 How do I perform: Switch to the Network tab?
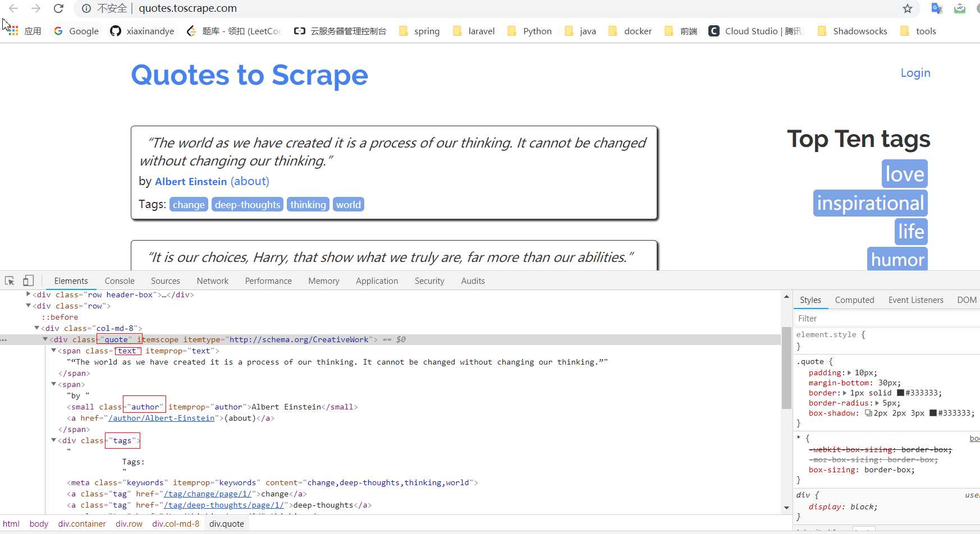(x=213, y=281)
